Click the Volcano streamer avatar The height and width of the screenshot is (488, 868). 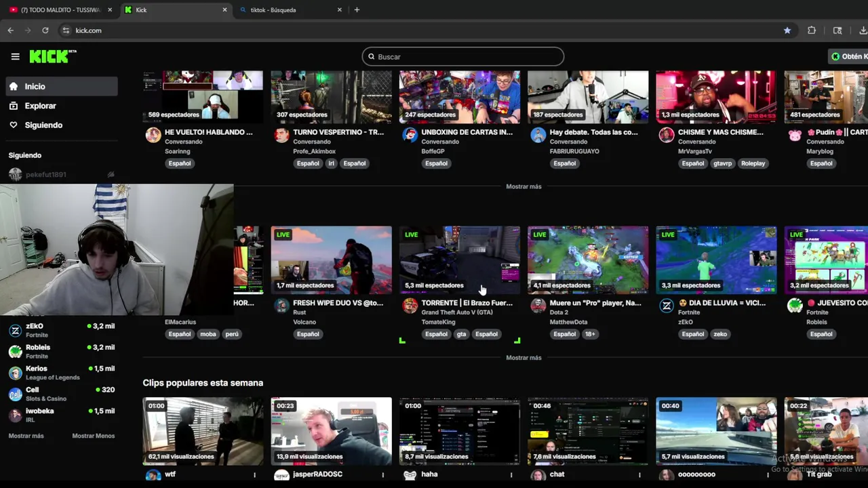(x=281, y=306)
